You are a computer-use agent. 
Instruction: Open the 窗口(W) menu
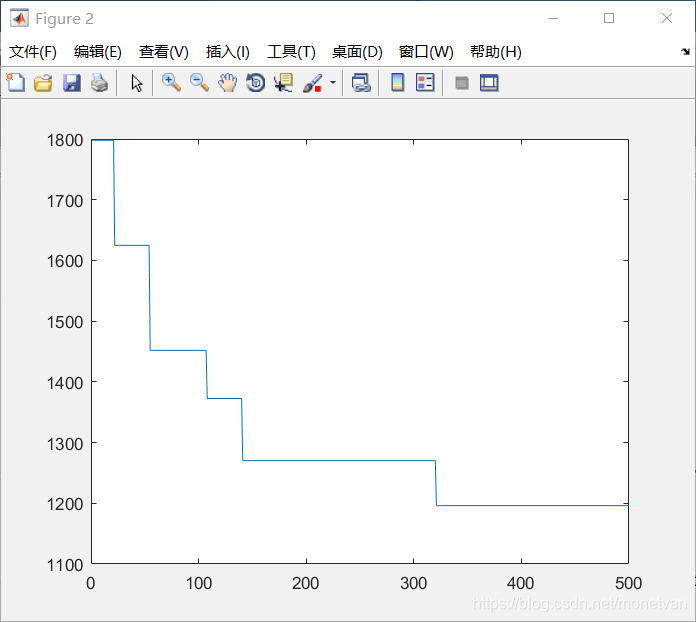pos(426,52)
